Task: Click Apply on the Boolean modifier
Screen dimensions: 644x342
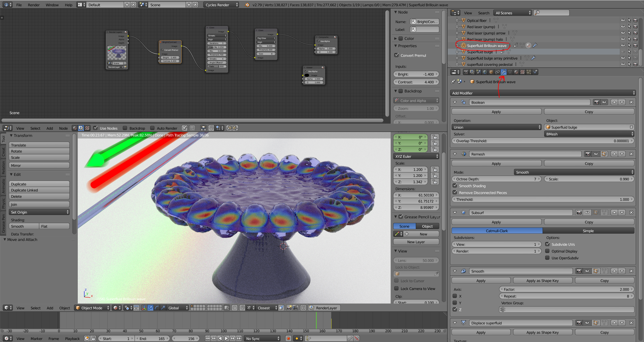Action: pos(496,112)
